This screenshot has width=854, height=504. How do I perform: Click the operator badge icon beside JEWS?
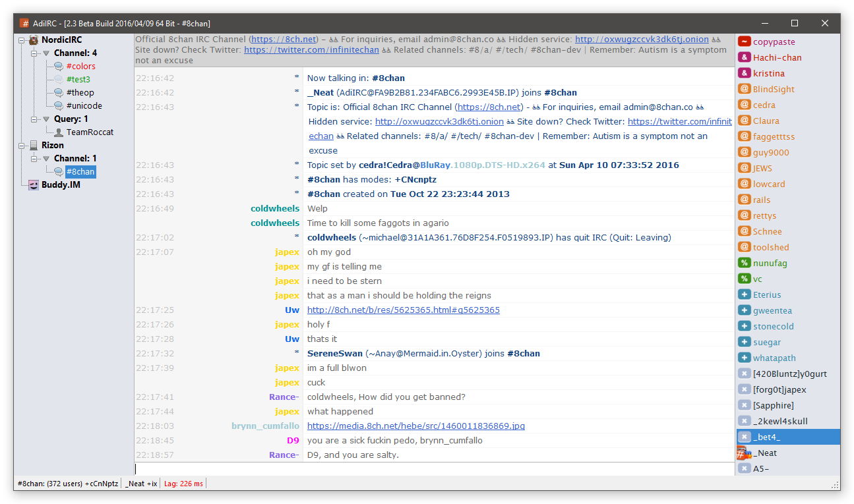pyautogui.click(x=744, y=168)
